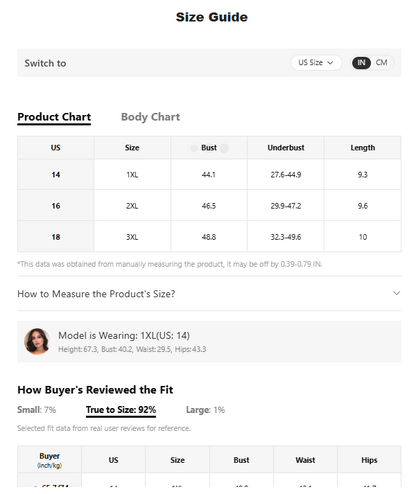Select the US 14 size row

coord(209,175)
